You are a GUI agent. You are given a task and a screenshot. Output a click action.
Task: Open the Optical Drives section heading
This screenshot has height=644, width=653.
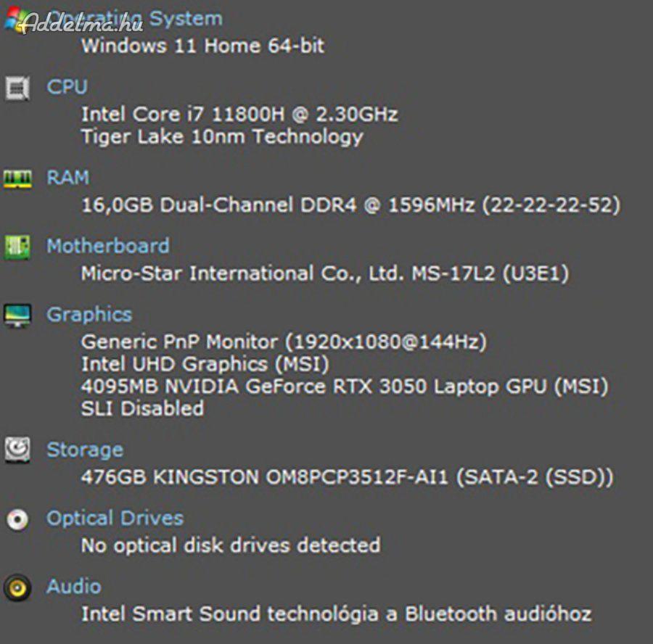(x=115, y=519)
